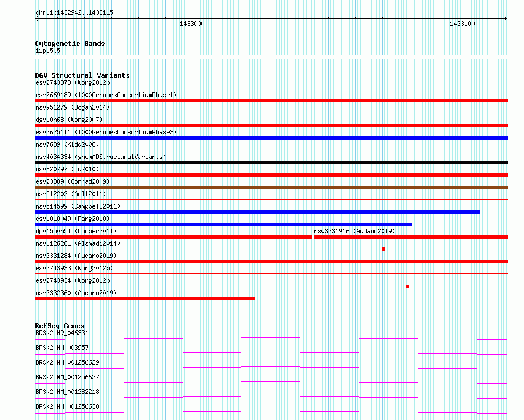Click the dgv1550n54 (Cooper2011) red bar
524x420 pixels.
[173, 237]
